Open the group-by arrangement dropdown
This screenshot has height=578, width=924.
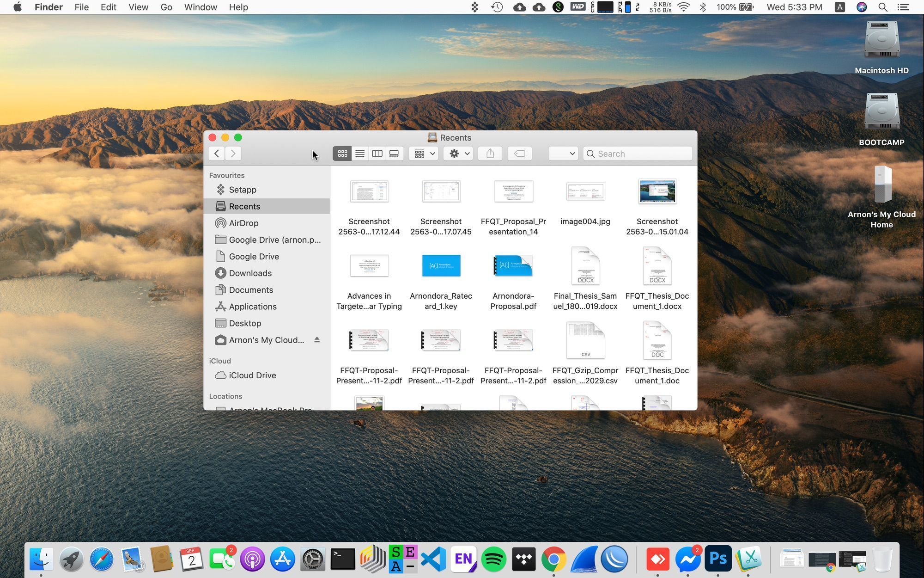[424, 154]
